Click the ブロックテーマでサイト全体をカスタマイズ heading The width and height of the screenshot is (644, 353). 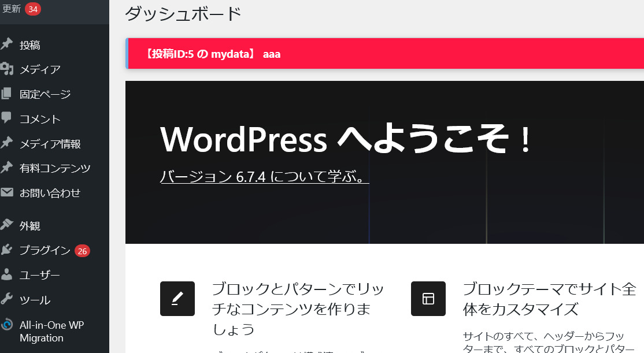549,299
